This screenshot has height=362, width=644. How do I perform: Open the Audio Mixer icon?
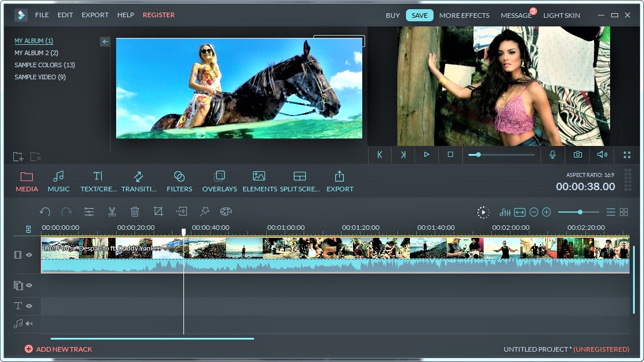[505, 212]
